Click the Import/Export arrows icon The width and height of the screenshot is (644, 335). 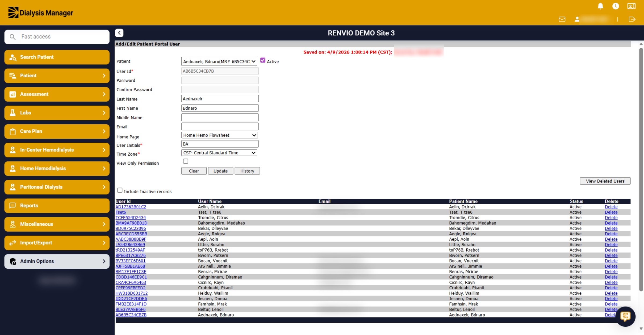(x=13, y=243)
